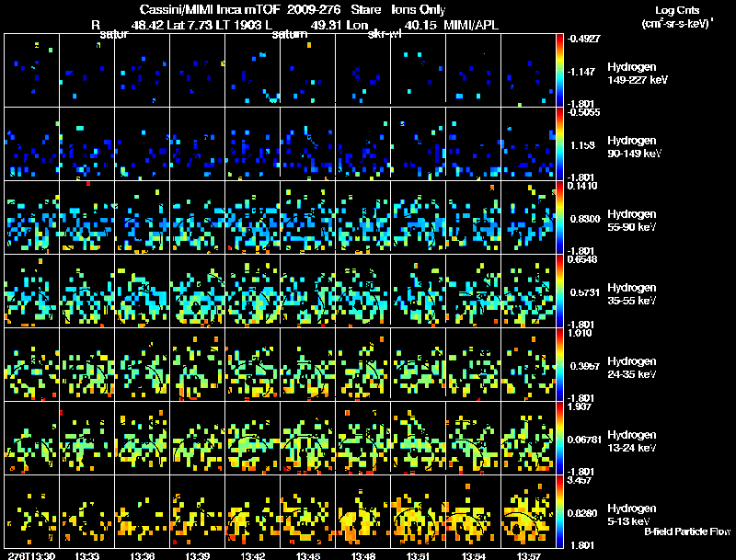Click the '13:36' time axis label
736x560 pixels.
[143, 555]
